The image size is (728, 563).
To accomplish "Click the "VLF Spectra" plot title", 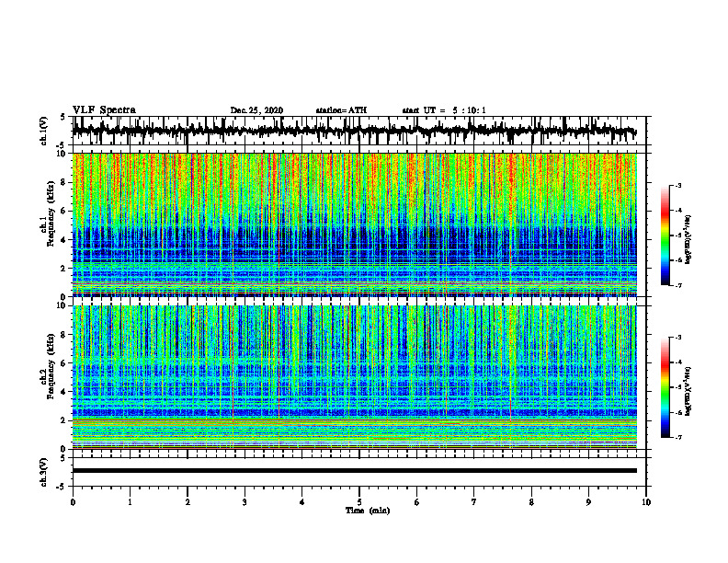I will coord(104,110).
